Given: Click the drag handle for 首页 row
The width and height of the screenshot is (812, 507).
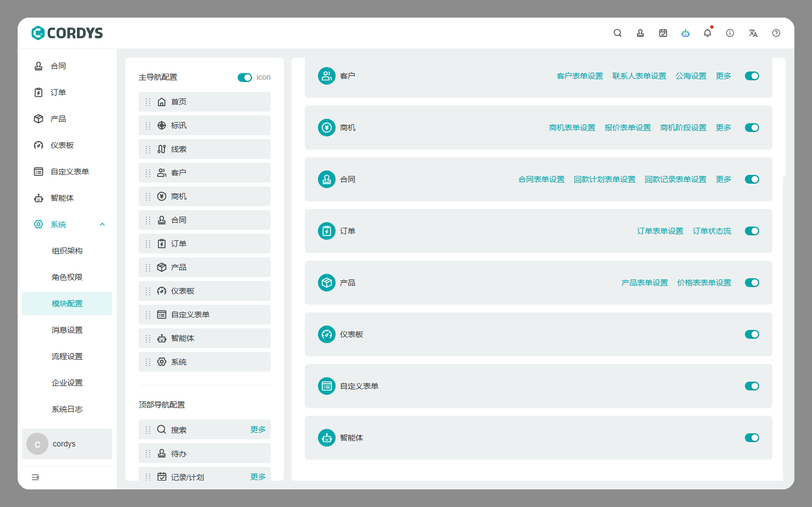Looking at the screenshot, I should coord(148,102).
